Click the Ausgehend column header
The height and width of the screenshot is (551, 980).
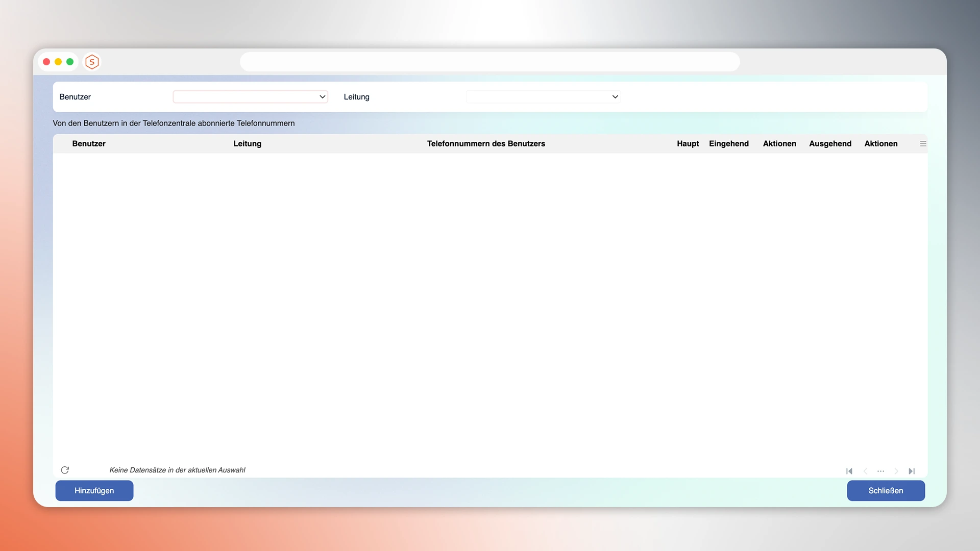tap(830, 144)
